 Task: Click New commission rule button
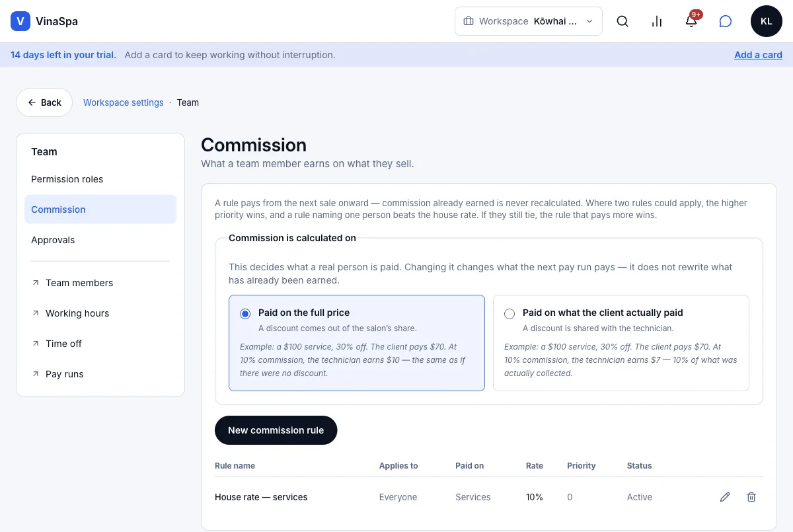click(x=276, y=430)
